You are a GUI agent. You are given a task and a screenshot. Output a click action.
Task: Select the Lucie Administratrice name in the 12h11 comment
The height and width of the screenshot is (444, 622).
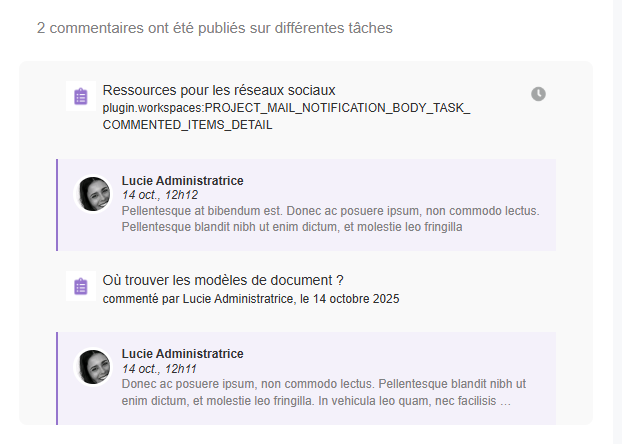point(182,354)
